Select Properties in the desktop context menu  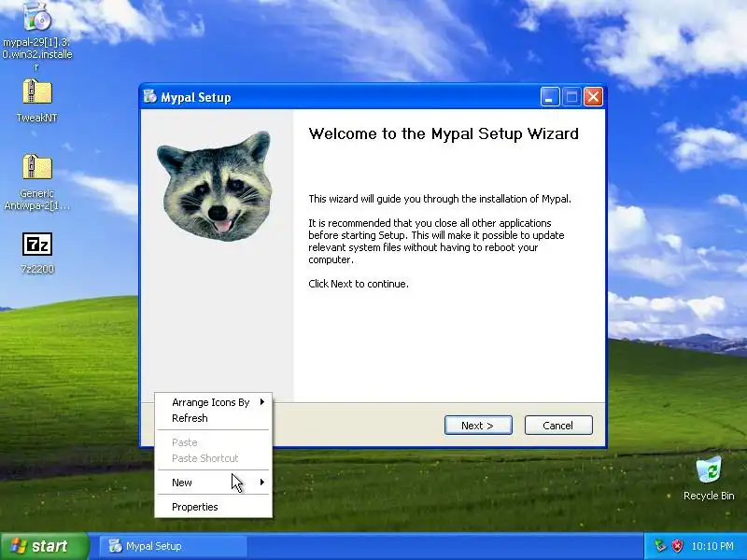coord(214,507)
